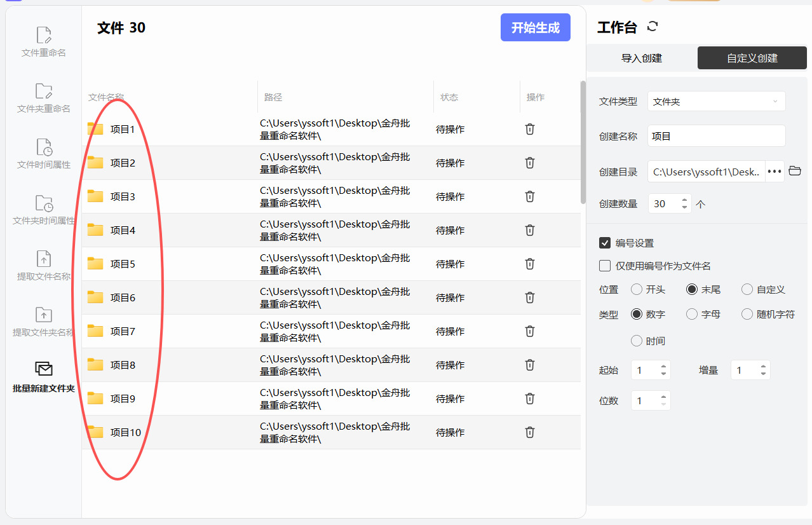Click the 状态 column header
This screenshot has width=812, height=525.
point(449,97)
